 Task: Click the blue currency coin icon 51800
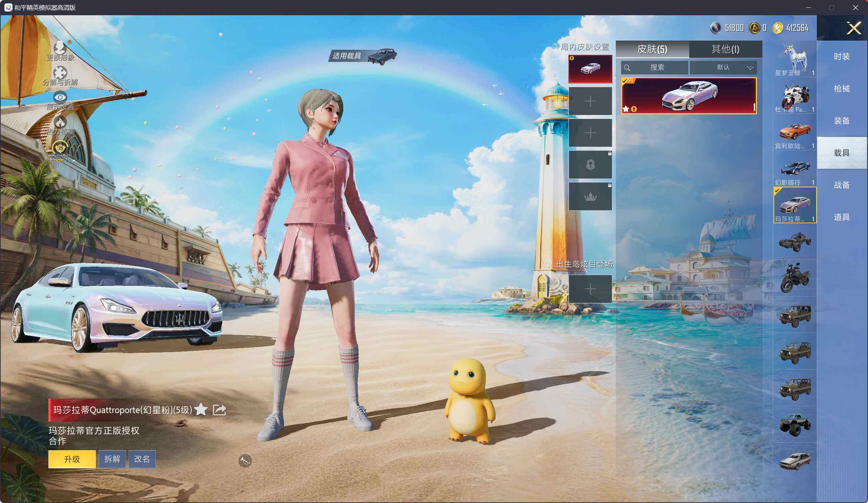(715, 28)
